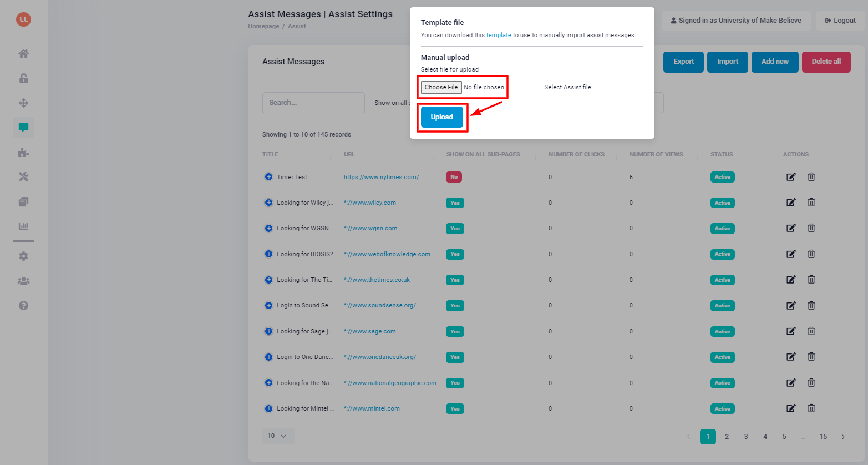Open the Homepage breadcrumb link

263,26
